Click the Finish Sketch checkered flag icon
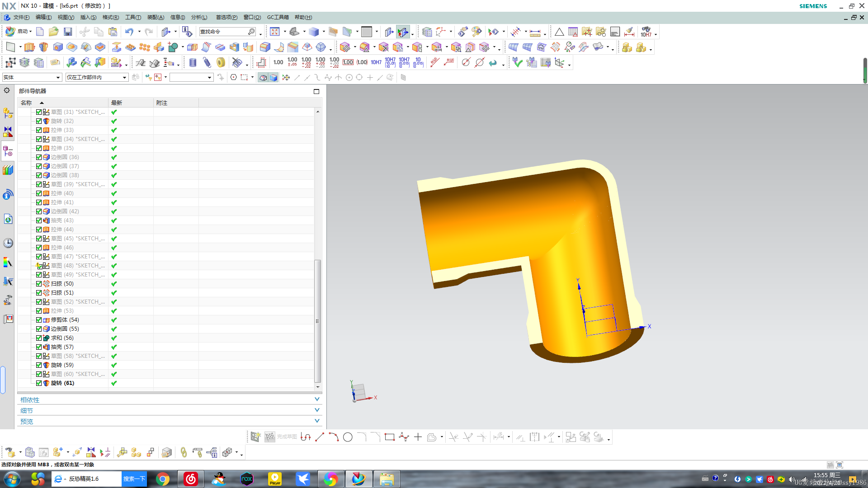Image resolution: width=868 pixels, height=488 pixels. click(270, 437)
